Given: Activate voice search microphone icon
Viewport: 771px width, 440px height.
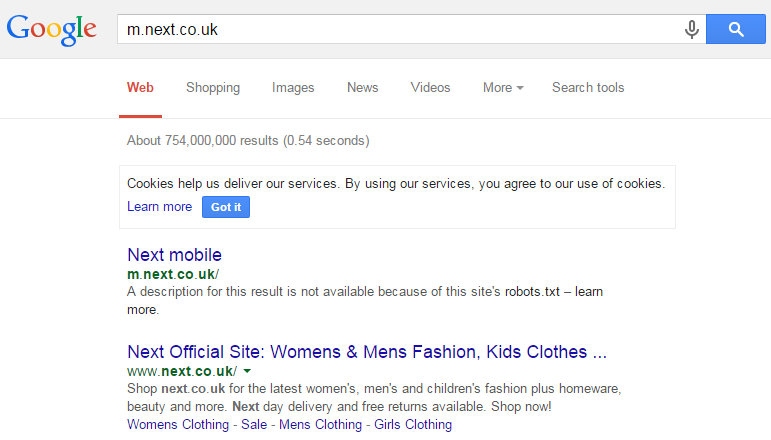Looking at the screenshot, I should click(691, 29).
